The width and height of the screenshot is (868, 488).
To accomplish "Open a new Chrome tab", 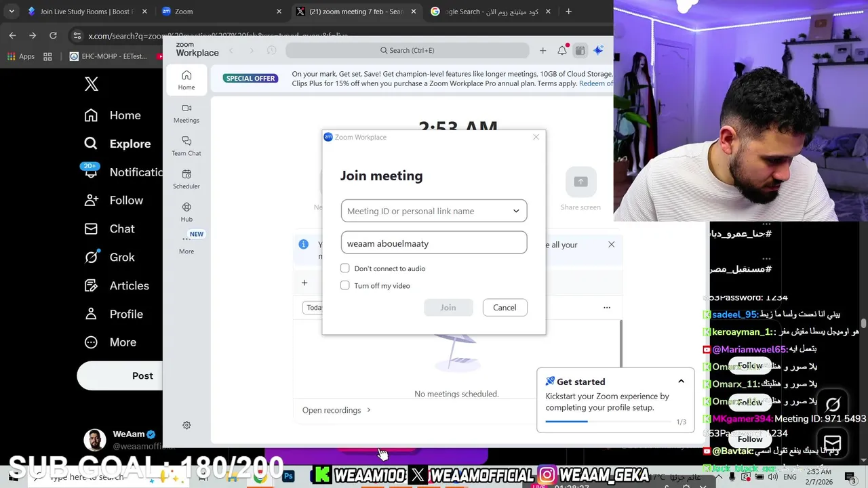I will tap(568, 12).
